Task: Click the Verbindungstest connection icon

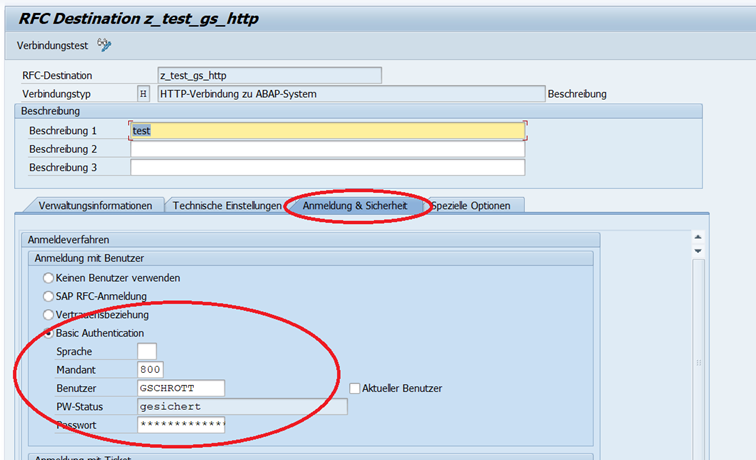Action: (x=104, y=45)
